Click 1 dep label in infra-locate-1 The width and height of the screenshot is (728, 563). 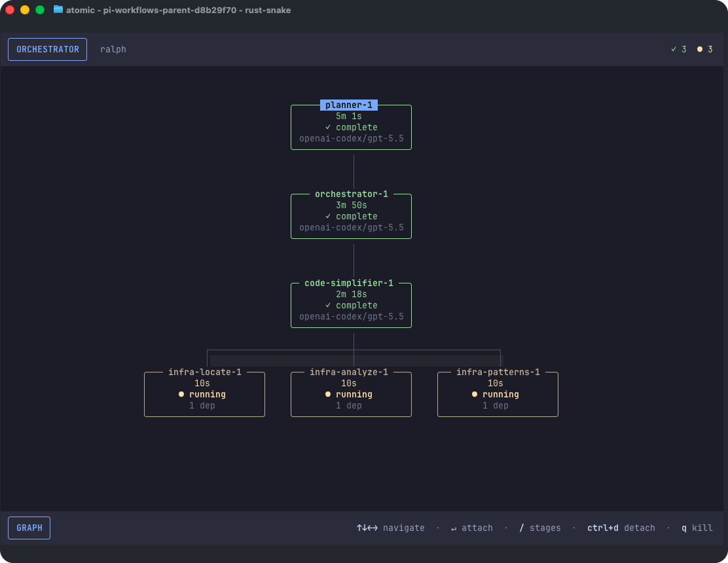point(202,406)
